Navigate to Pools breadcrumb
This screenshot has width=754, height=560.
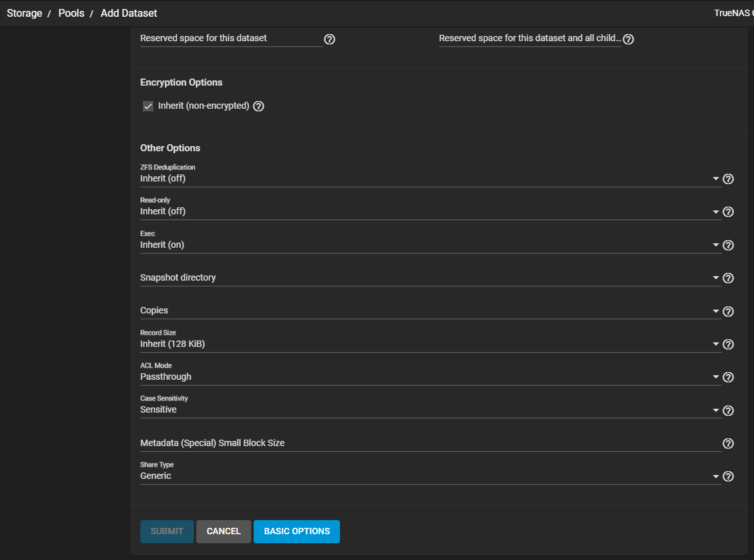point(71,13)
